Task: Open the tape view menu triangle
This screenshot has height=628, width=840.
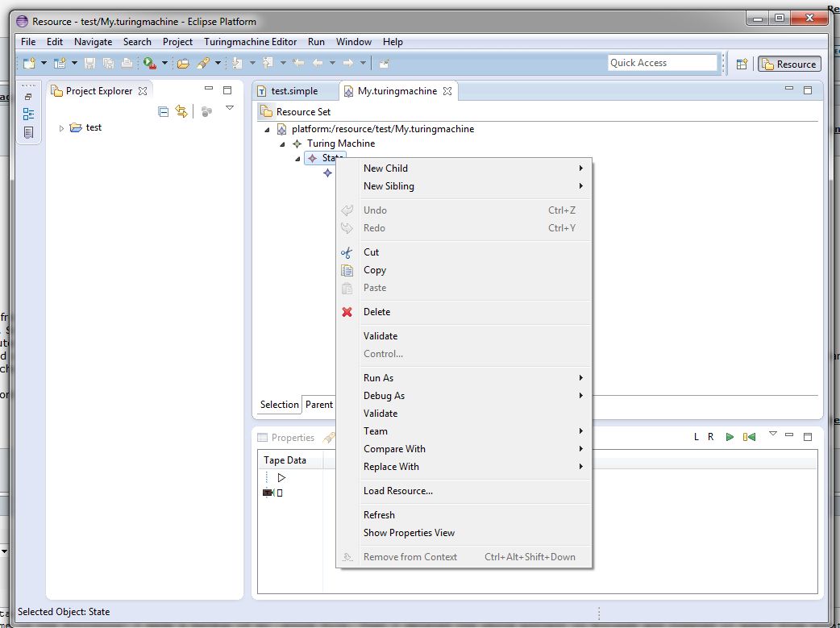Action: coord(773,434)
